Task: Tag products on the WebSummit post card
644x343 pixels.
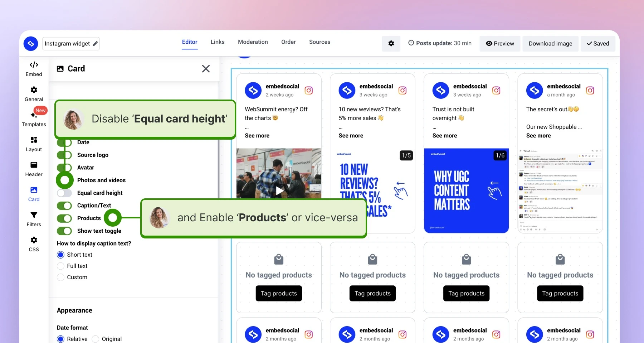Action: click(279, 294)
